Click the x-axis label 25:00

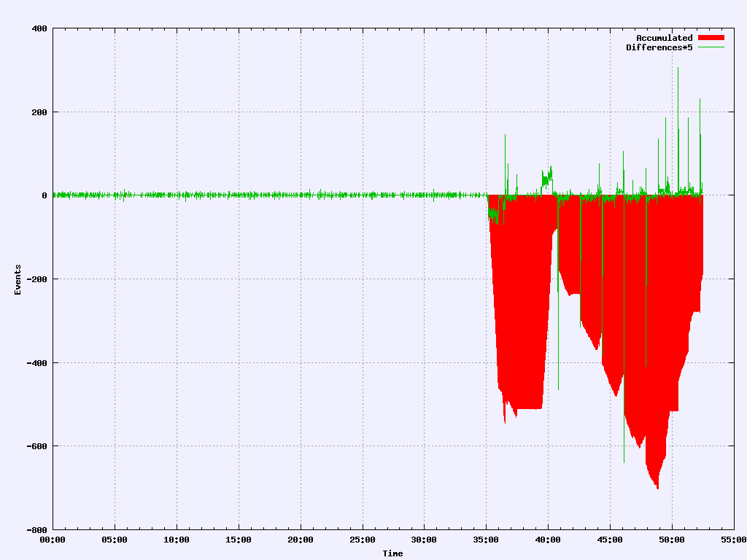pos(362,540)
